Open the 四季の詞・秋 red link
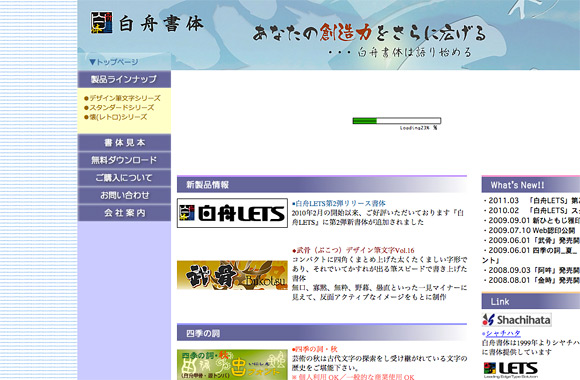The height and width of the screenshot is (380, 580). 315,349
